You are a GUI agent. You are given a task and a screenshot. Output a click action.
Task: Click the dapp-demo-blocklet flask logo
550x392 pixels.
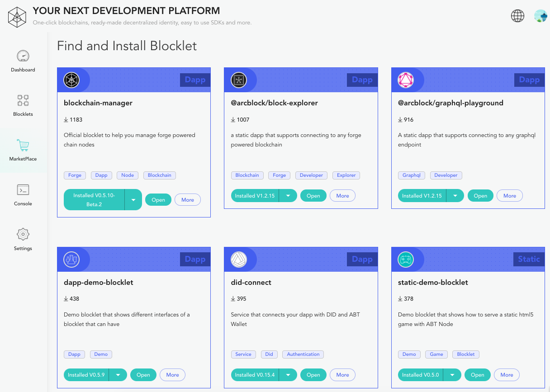coord(71,260)
